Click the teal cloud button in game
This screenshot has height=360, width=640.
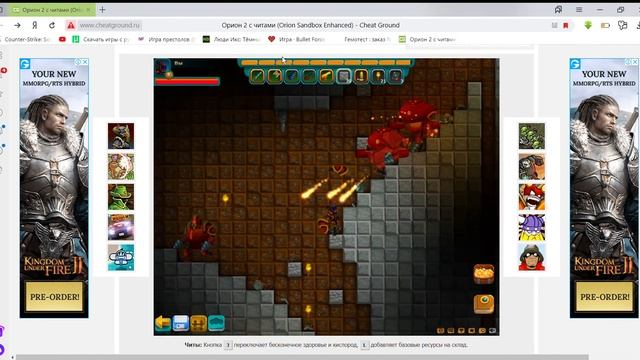click(x=216, y=323)
